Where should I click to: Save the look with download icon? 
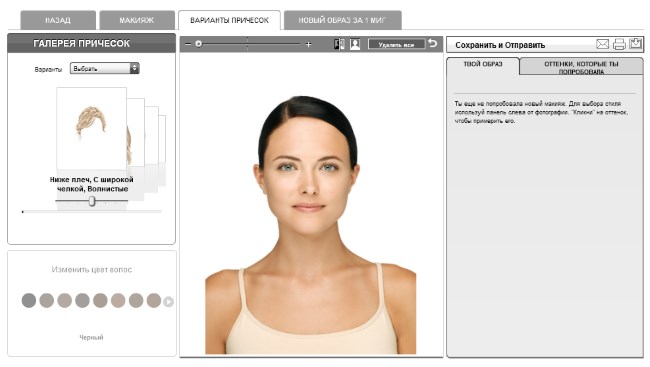pyautogui.click(x=636, y=44)
